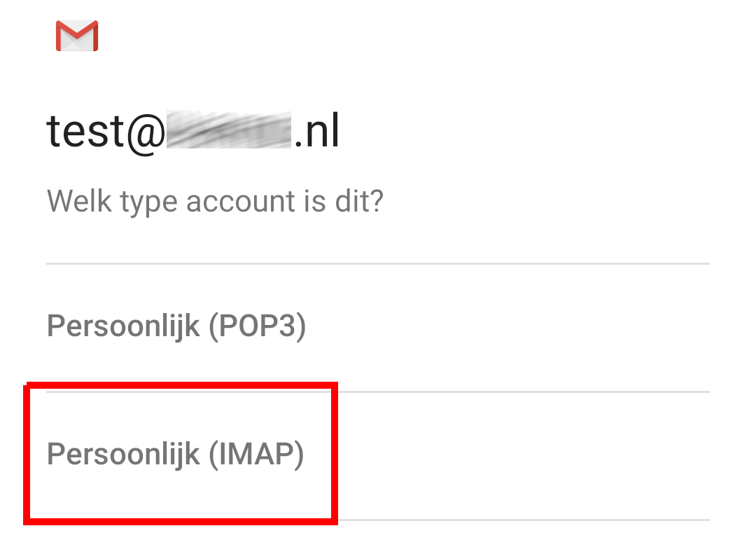Click the divider line above the POP3 option
756x533 pixels.
[378, 264]
